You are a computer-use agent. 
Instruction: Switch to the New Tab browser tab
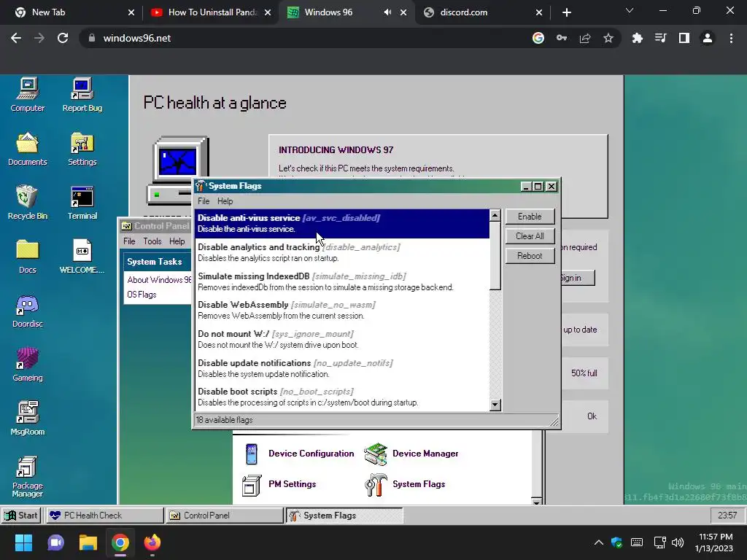(71, 12)
